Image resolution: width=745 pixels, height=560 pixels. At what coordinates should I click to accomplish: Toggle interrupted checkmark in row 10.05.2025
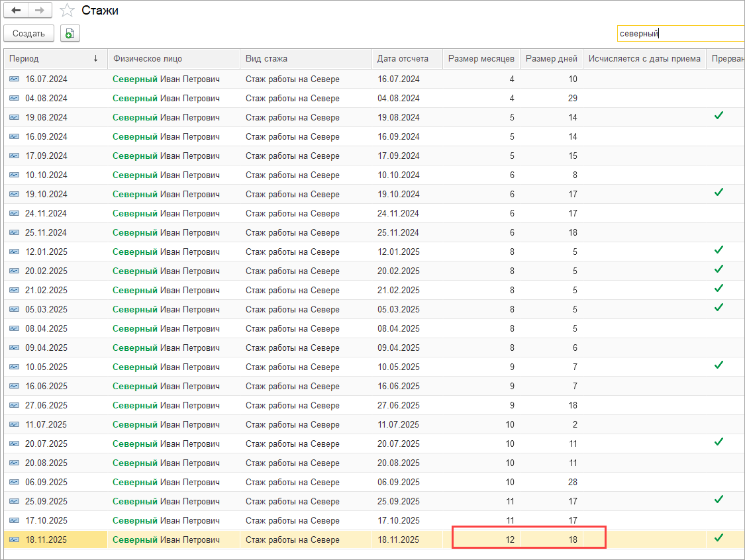coord(719,365)
